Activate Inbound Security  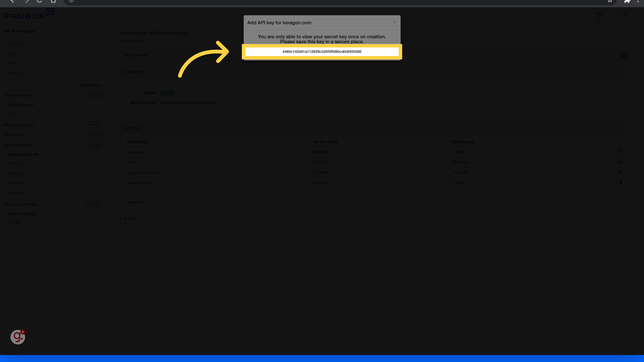94,125
